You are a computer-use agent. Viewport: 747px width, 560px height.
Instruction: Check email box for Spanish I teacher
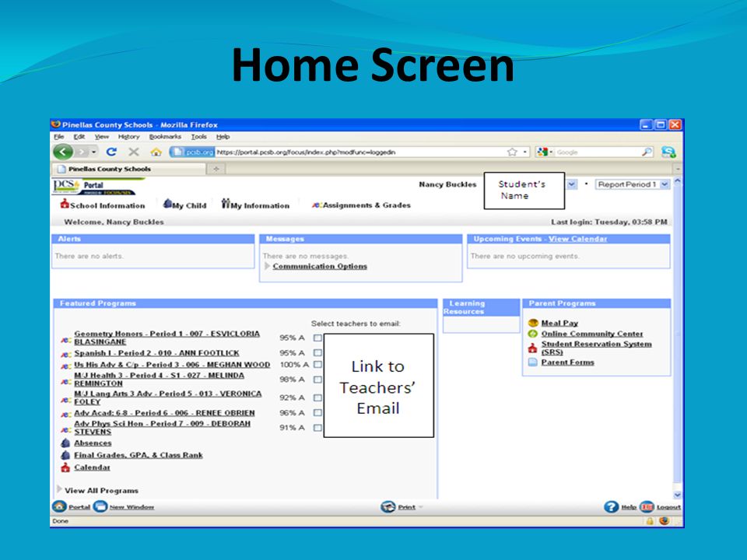coord(317,353)
